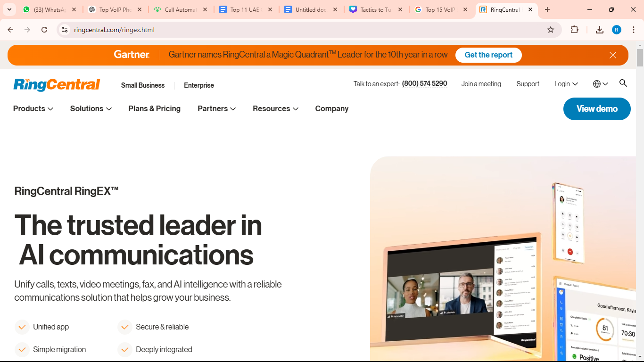Click the Get the report button
This screenshot has width=644, height=362.
488,55
